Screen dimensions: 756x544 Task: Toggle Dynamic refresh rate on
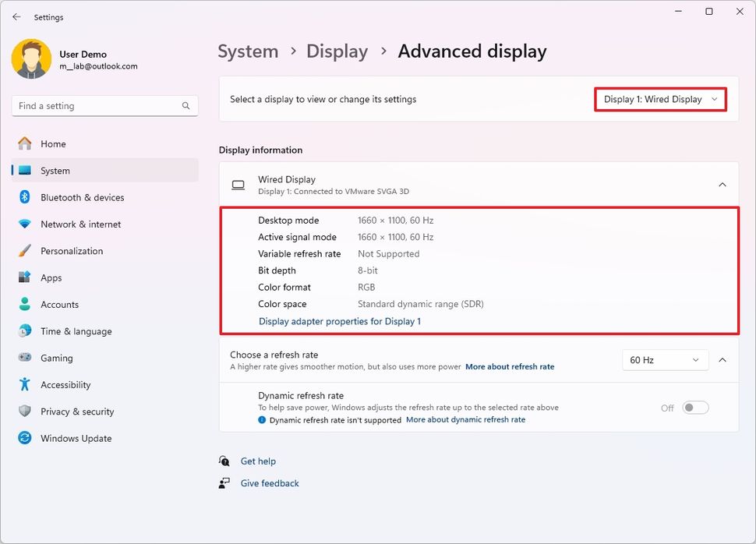(694, 407)
